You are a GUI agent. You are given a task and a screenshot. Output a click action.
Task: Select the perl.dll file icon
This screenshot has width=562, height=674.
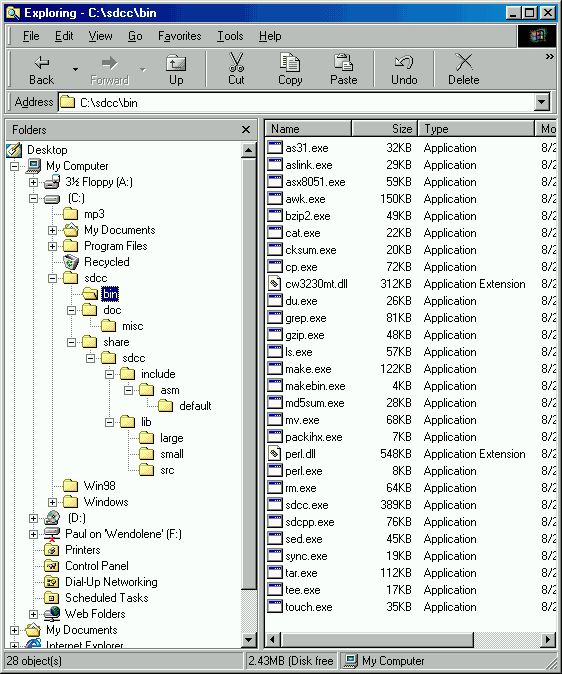point(274,454)
